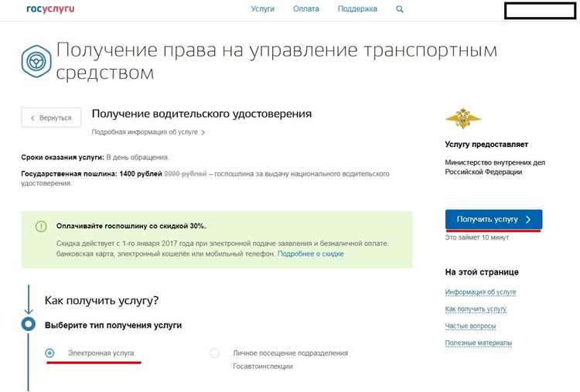Expand Подробная информация об услуге link

148,132
